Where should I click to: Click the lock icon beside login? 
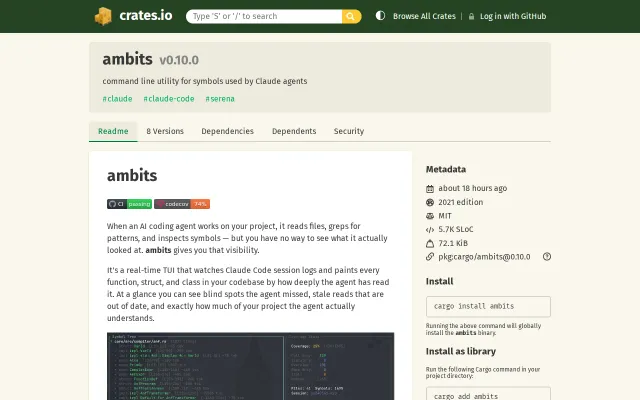pyautogui.click(x=471, y=17)
